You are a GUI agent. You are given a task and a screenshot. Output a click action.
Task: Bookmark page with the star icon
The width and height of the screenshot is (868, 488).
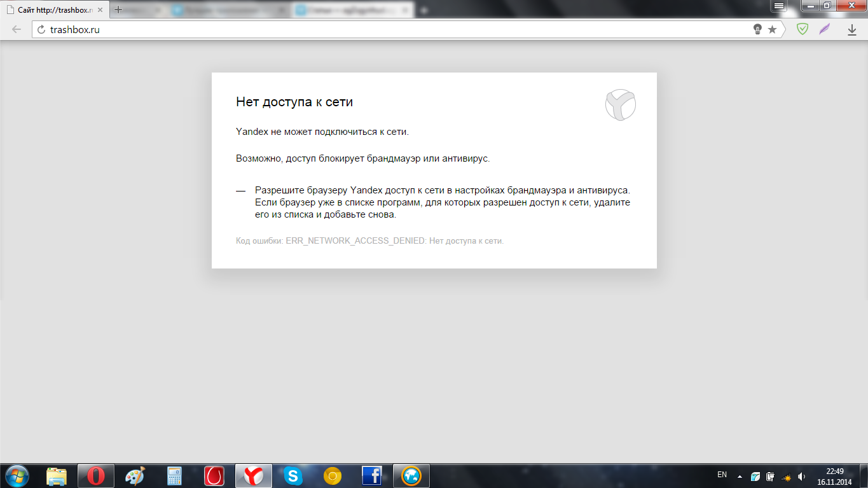pyautogui.click(x=772, y=29)
